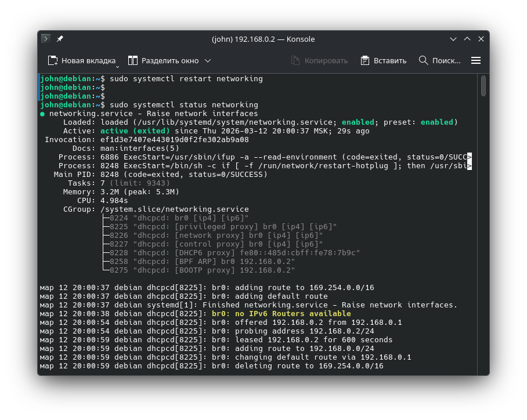
Task: Click 'probing address 192.168.0.2/24' log line
Action: 207,331
